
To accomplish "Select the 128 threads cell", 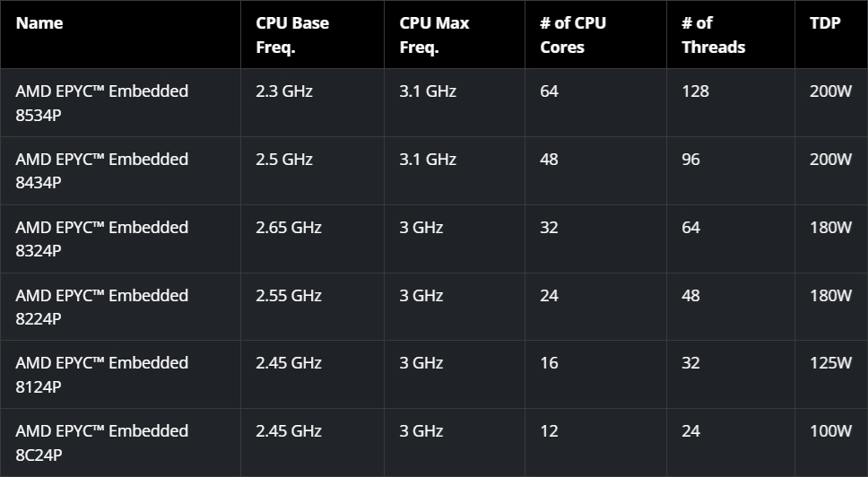I will 695,91.
